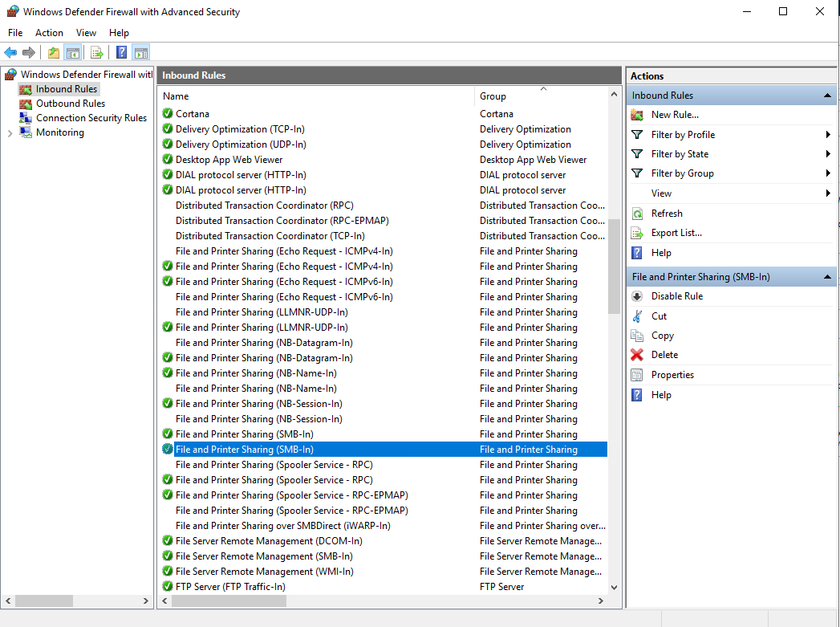
Task: Click scroll down arrow of rules list
Action: (x=614, y=588)
